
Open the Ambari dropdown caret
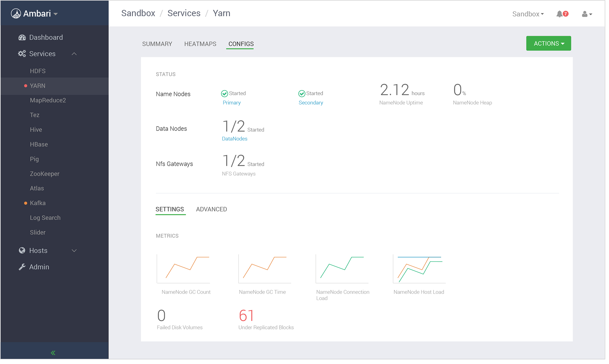tap(56, 14)
